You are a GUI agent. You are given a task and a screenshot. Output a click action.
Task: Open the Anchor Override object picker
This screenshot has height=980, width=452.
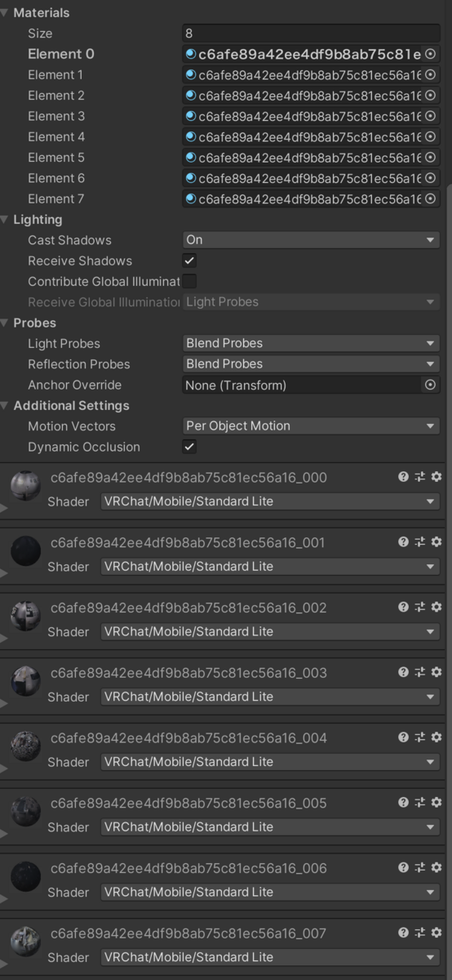431,385
